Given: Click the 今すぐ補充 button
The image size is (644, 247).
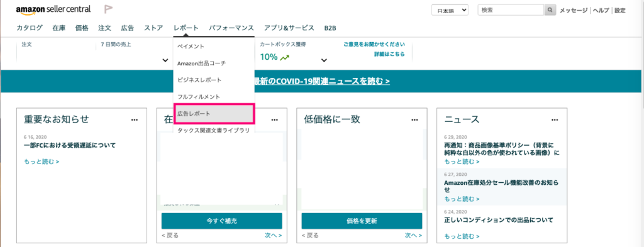Looking at the screenshot, I should pos(222,221).
